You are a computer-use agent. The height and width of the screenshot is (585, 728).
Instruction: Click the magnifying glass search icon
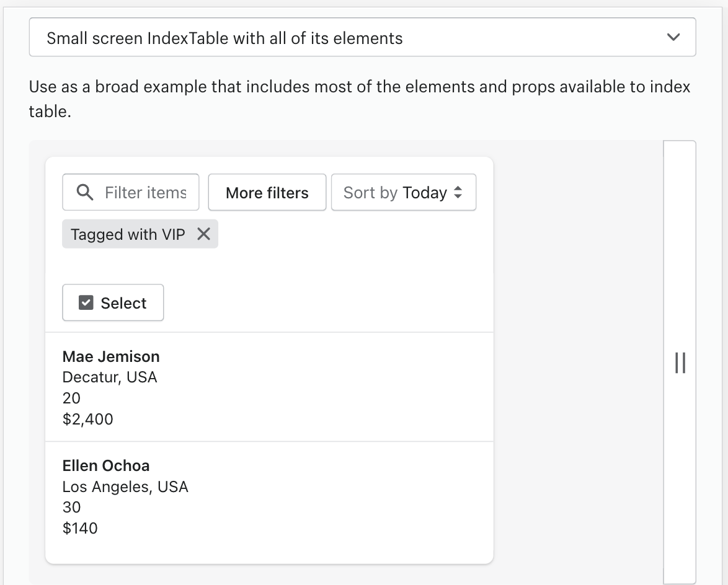point(85,192)
